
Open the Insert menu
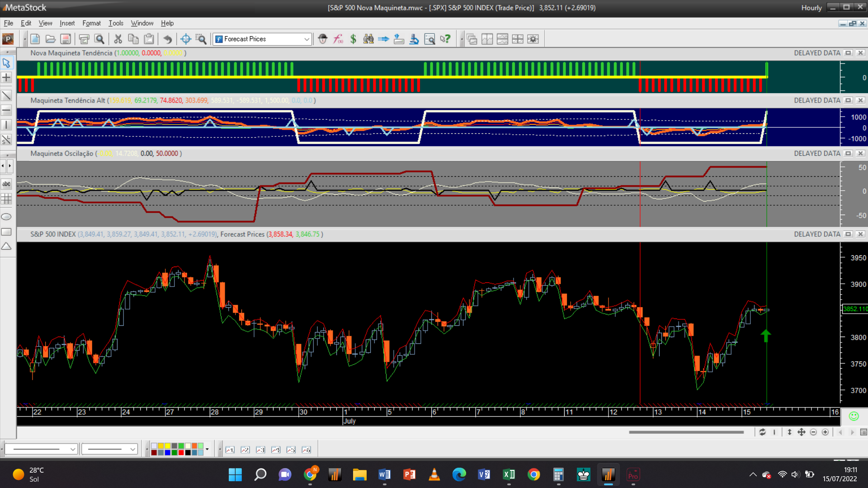(67, 23)
